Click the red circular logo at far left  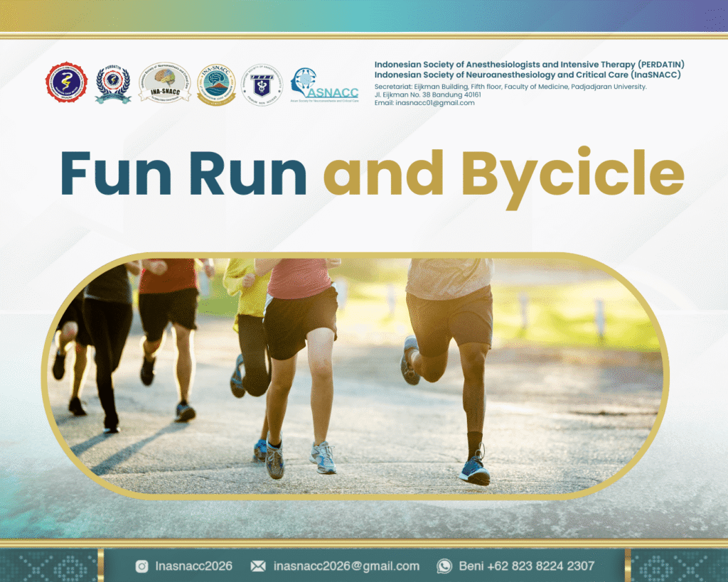pos(66,83)
